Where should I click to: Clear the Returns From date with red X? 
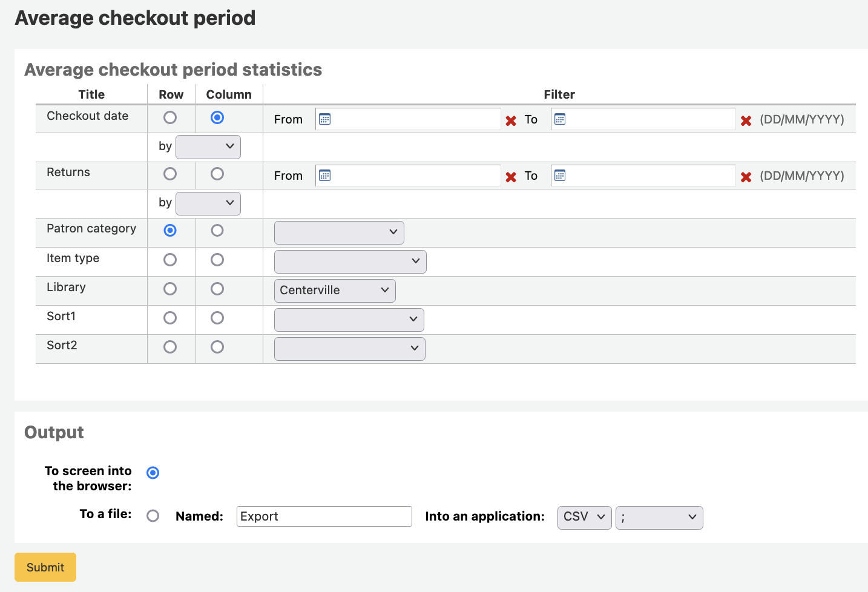(511, 177)
